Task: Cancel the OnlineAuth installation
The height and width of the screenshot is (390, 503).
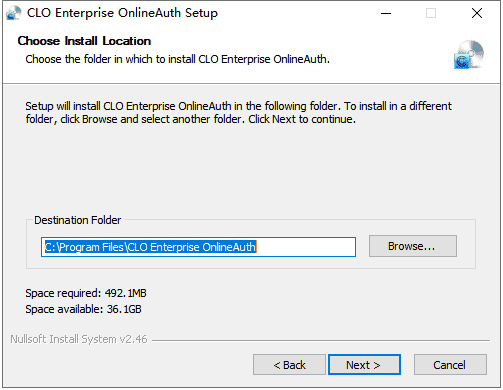Action: tap(450, 365)
